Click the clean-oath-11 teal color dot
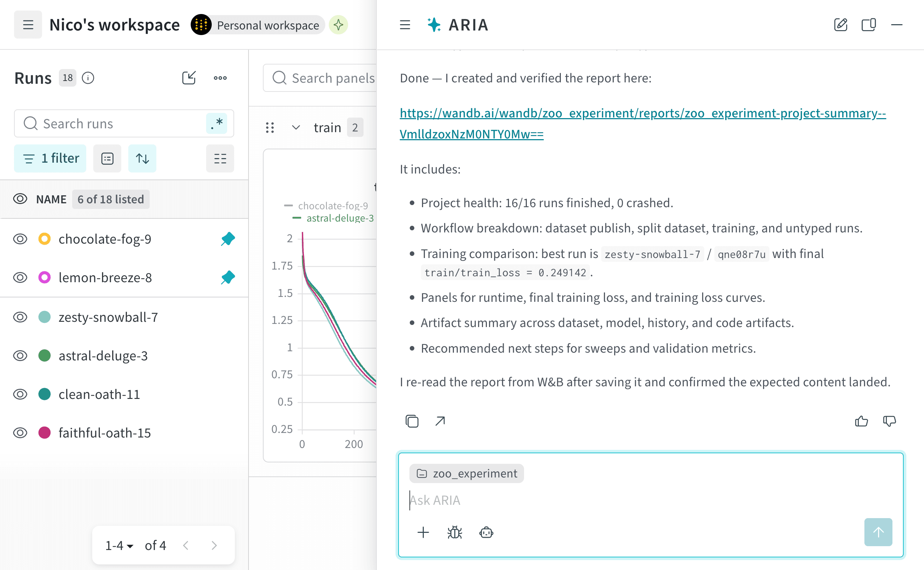This screenshot has width=924, height=570. click(x=45, y=394)
